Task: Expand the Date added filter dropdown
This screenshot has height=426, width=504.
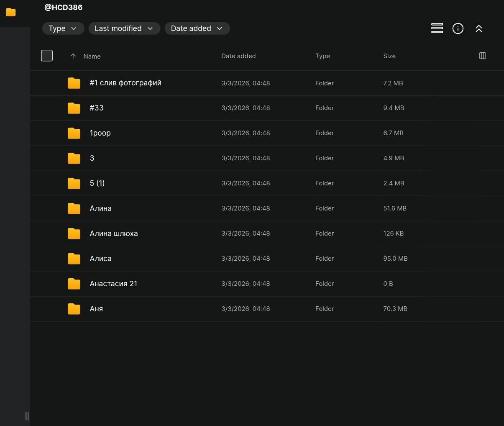Action: click(197, 28)
